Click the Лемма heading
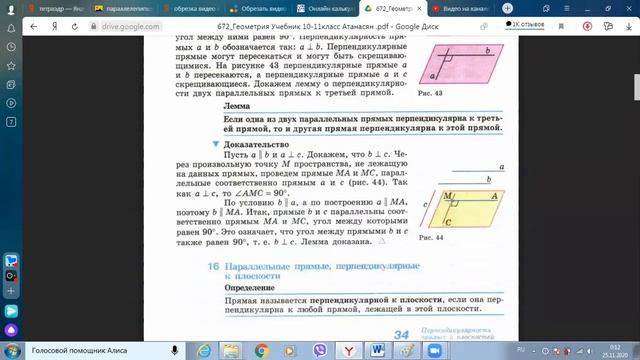Viewport: 640px width, 360px height. point(237,106)
